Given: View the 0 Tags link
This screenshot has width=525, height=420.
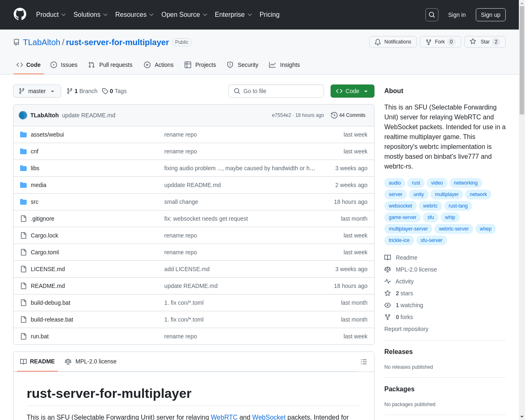Looking at the screenshot, I should click(x=114, y=91).
